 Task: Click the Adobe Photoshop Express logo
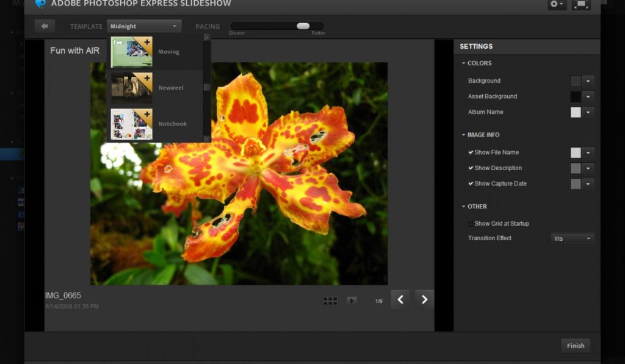[41, 4]
